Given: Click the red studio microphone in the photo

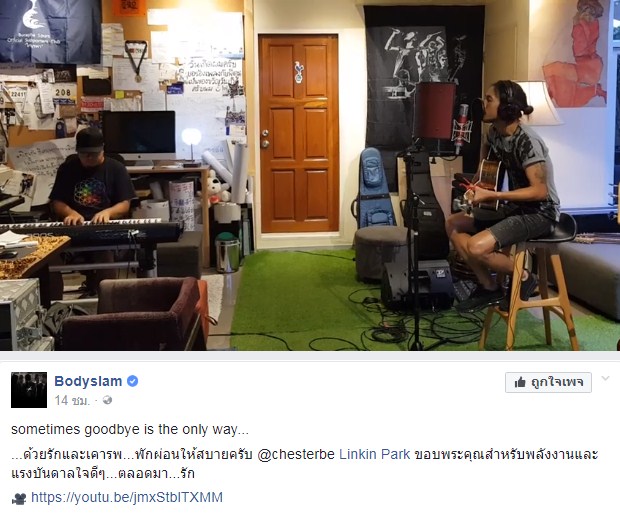Looking at the screenshot, I should [x=462, y=127].
